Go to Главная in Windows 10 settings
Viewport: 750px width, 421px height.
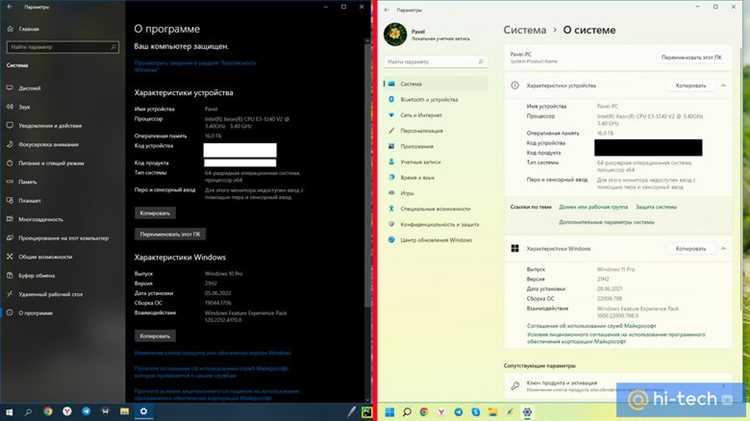[x=28, y=29]
